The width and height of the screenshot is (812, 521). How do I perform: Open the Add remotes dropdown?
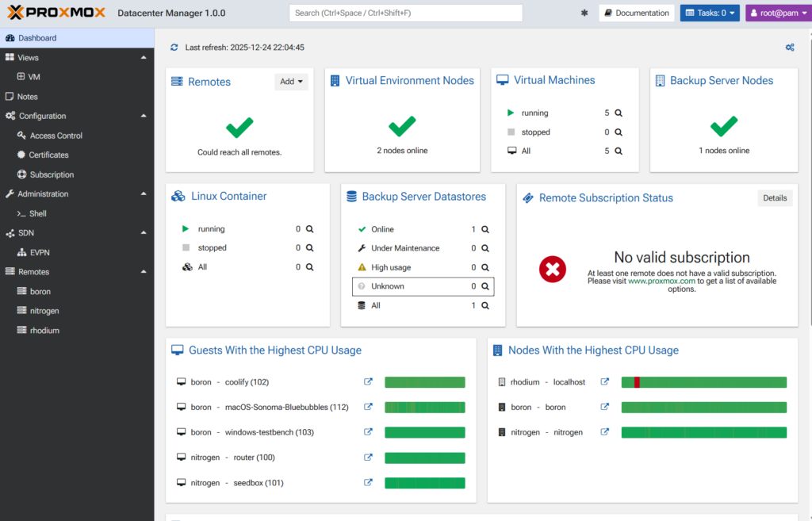point(292,82)
